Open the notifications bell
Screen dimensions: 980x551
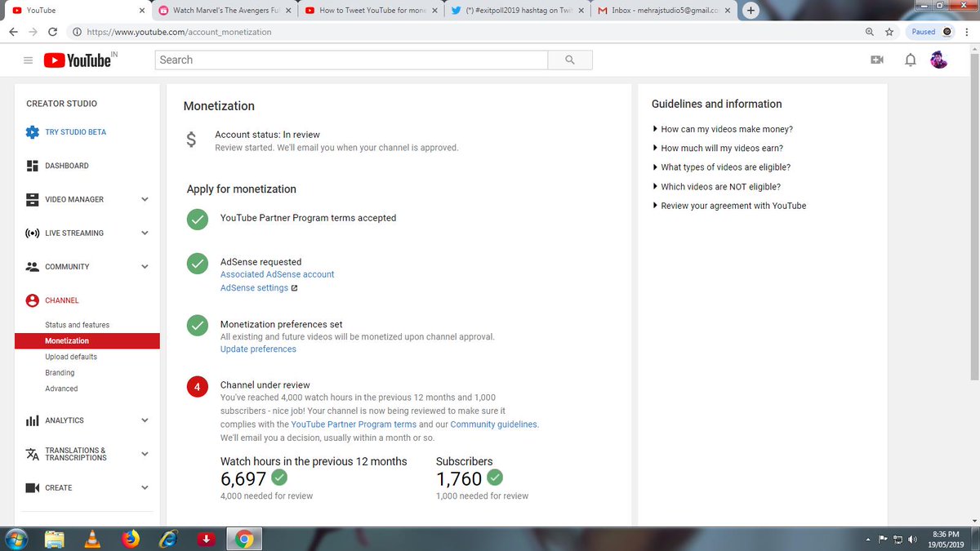tap(911, 60)
